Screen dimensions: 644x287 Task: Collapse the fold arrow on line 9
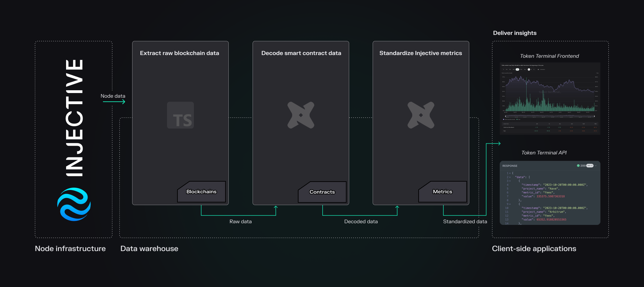(x=510, y=204)
